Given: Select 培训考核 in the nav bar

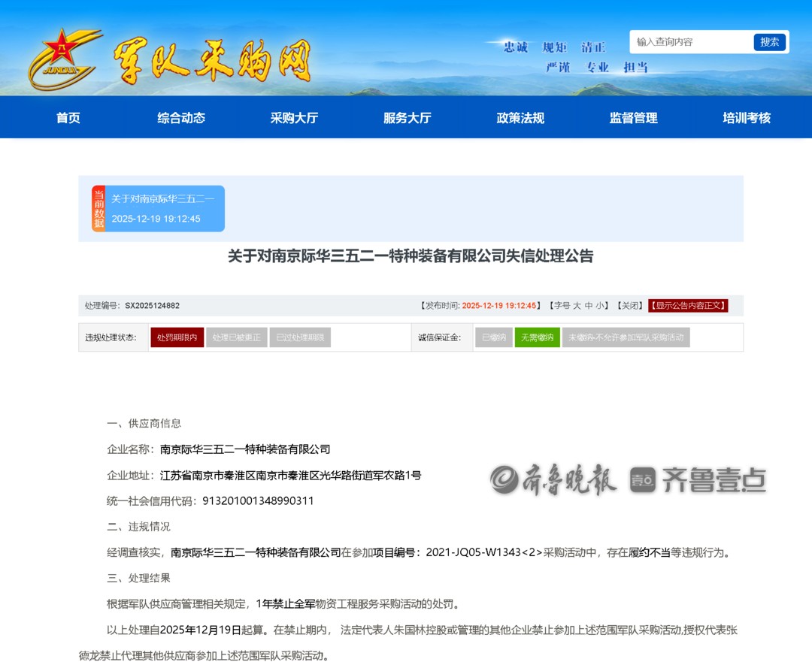Looking at the screenshot, I should 747,118.
